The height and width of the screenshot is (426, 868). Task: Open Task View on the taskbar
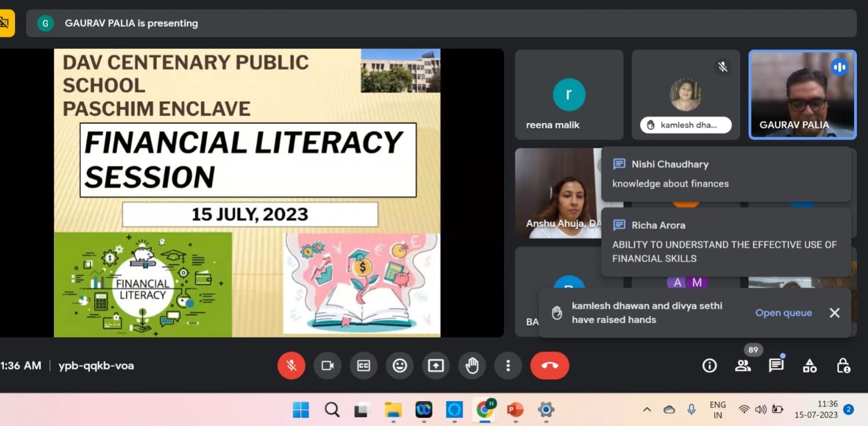coord(363,410)
